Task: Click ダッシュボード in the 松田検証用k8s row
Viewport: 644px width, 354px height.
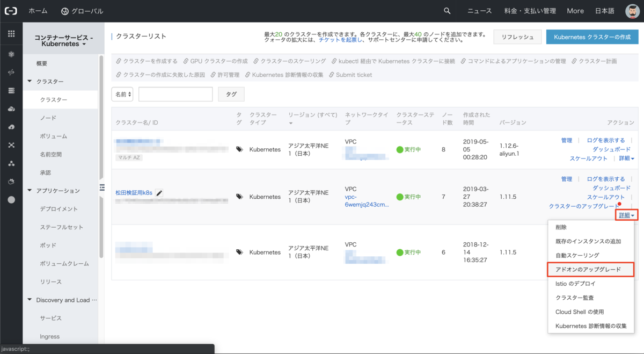Action: click(611, 188)
